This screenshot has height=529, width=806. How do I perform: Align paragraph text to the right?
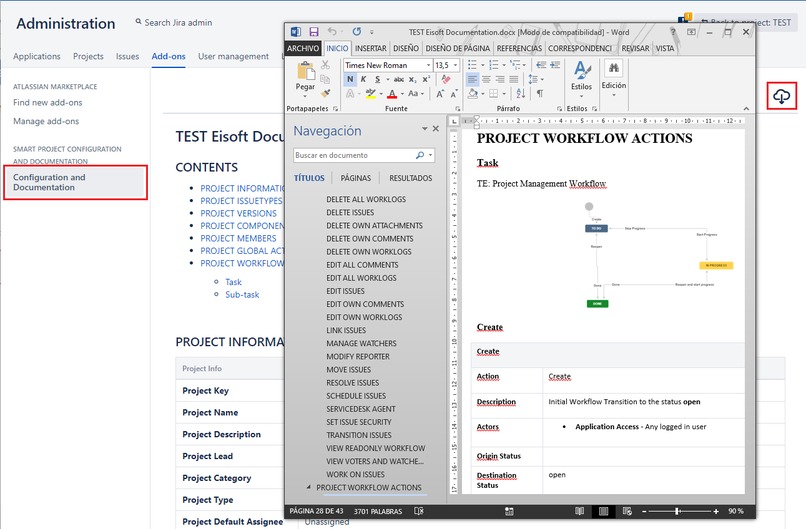tap(500, 79)
